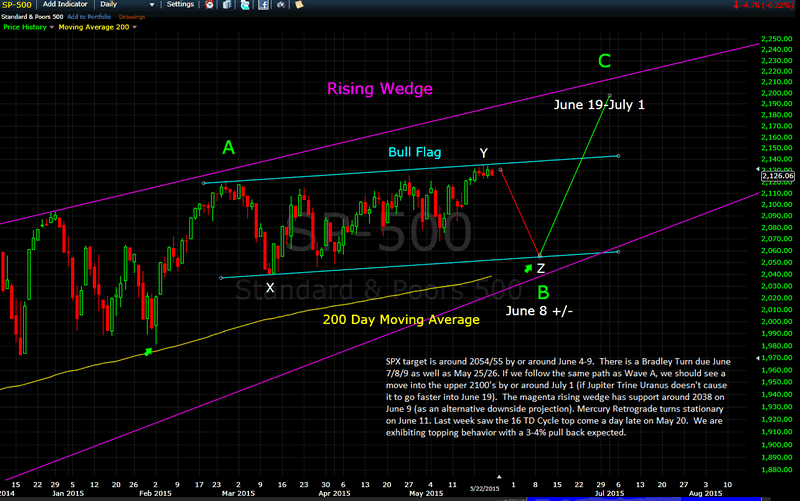Select the green wave C label
Screen dimensions: 800x501
pos(605,61)
